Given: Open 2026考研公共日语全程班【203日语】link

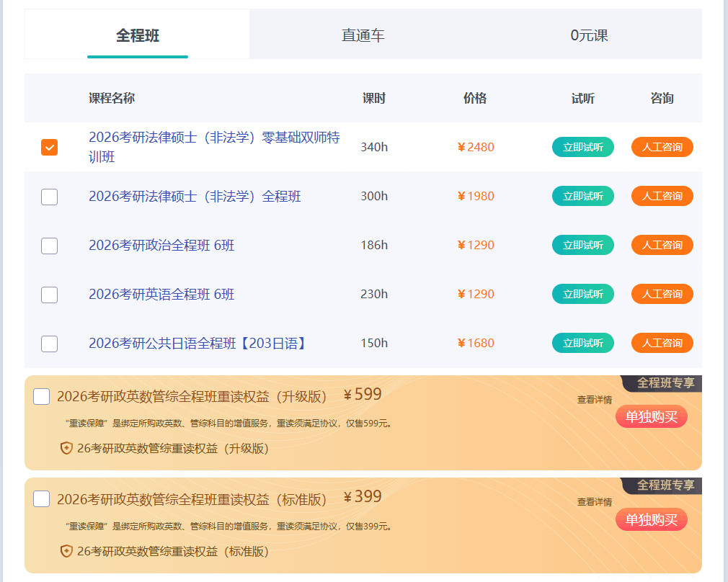Looking at the screenshot, I should point(198,344).
